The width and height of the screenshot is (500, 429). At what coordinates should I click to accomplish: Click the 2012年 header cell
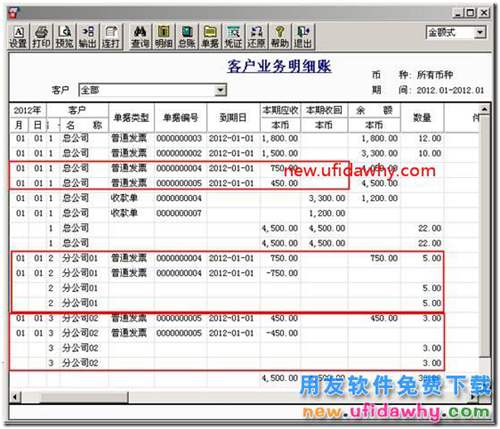point(27,110)
